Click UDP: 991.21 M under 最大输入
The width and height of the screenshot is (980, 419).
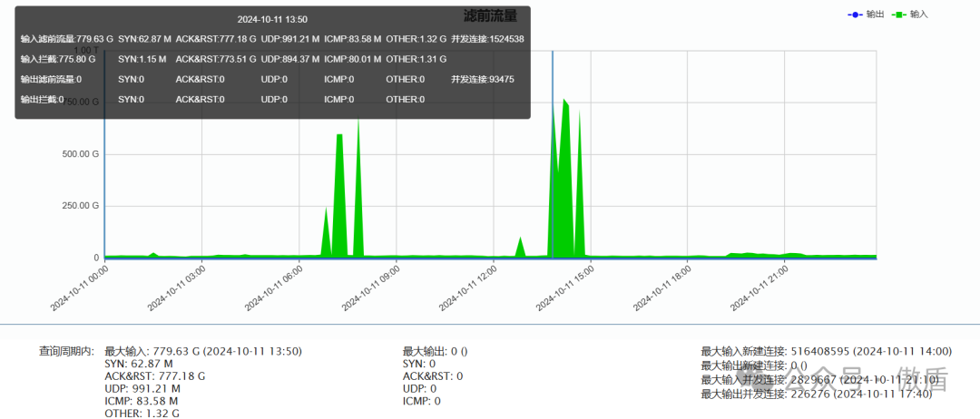pyautogui.click(x=142, y=388)
